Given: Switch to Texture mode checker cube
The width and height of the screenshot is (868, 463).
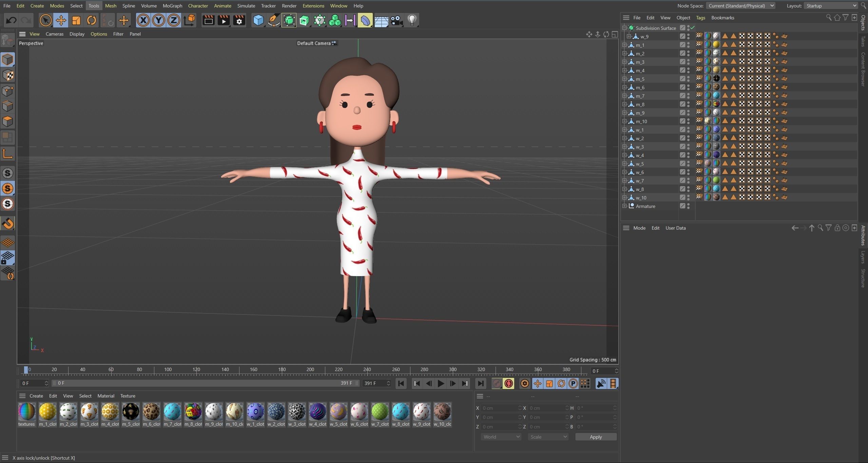Looking at the screenshot, I should pos(8,75).
